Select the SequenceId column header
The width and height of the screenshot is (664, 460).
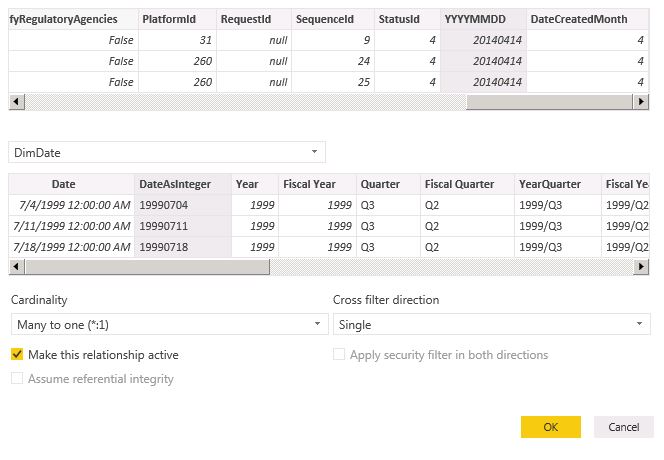click(332, 19)
